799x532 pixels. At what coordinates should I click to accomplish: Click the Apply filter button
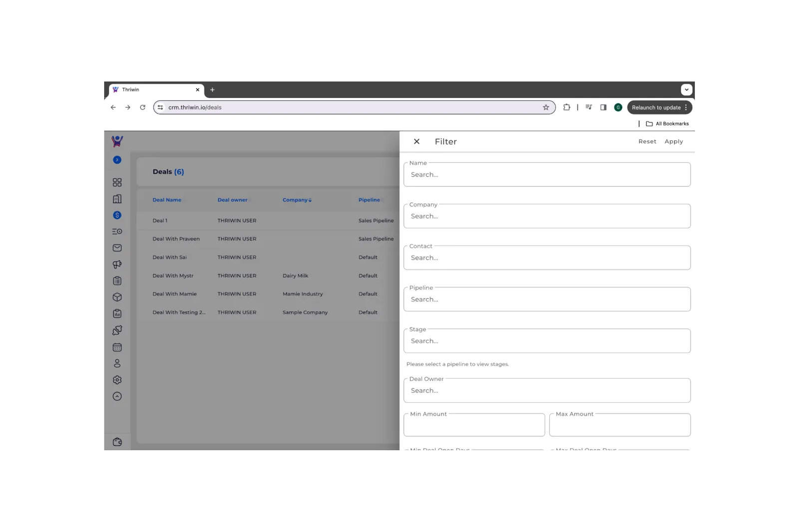(674, 142)
